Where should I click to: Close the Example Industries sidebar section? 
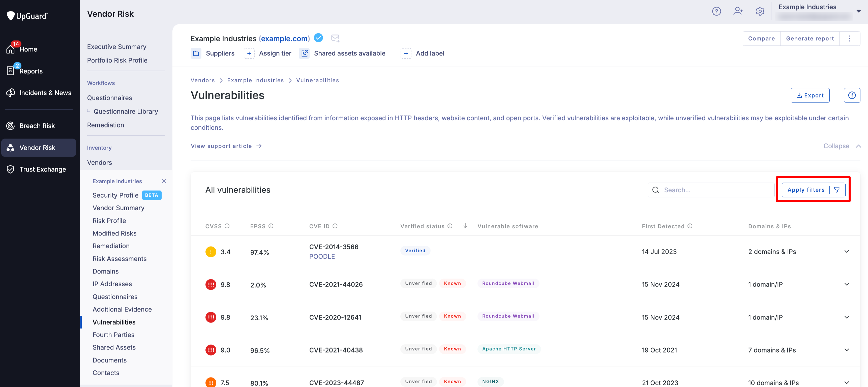164,181
